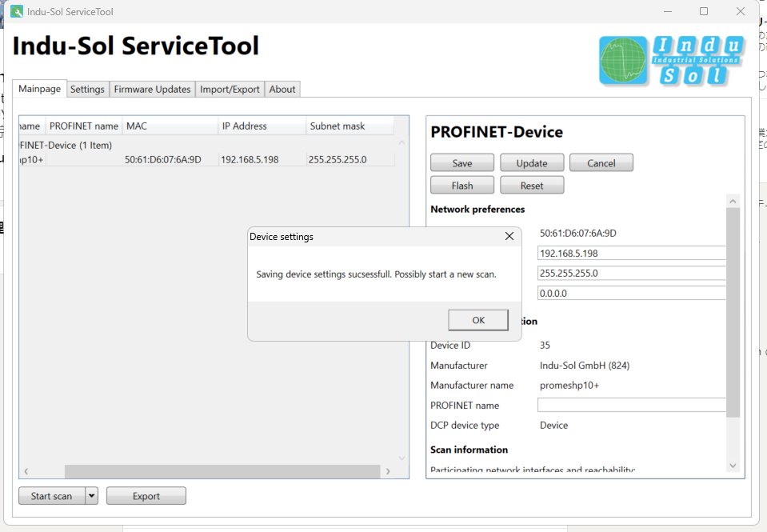Click IP cell 192.168.5.198 in device list
This screenshot has width=767, height=532.
[x=250, y=159]
